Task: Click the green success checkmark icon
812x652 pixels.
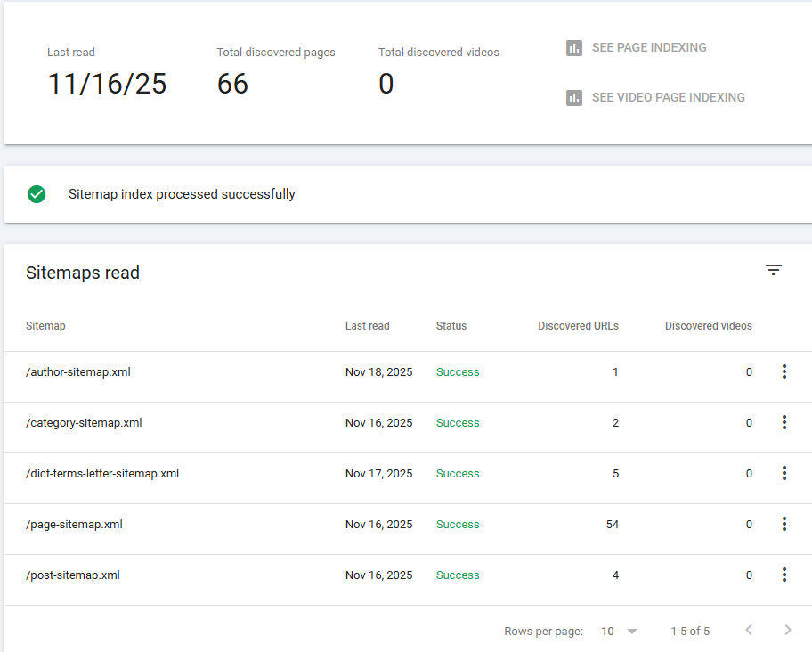Action: coord(37,194)
